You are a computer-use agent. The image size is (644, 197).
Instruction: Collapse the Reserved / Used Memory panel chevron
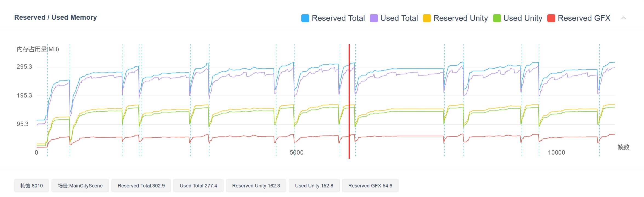coord(623,18)
